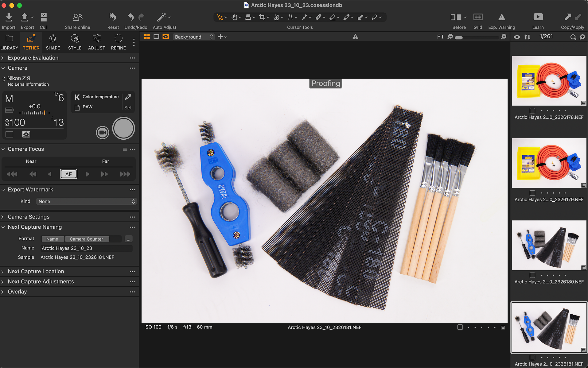Show the Grid overlay
Image resolution: width=588 pixels, height=368 pixels.
478,17
